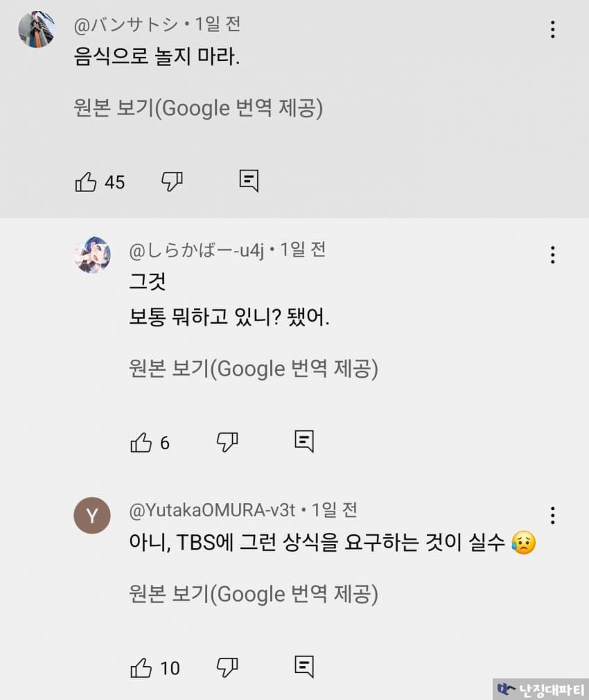
Task: Open the three-dot menu for the @YutakaOMURA-v3t reply
Action: [x=552, y=516]
